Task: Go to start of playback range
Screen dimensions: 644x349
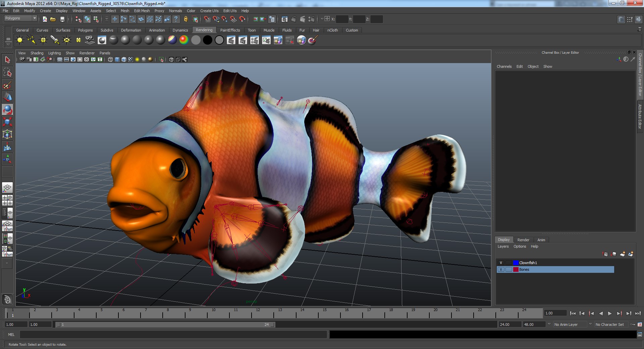Action: (x=573, y=313)
